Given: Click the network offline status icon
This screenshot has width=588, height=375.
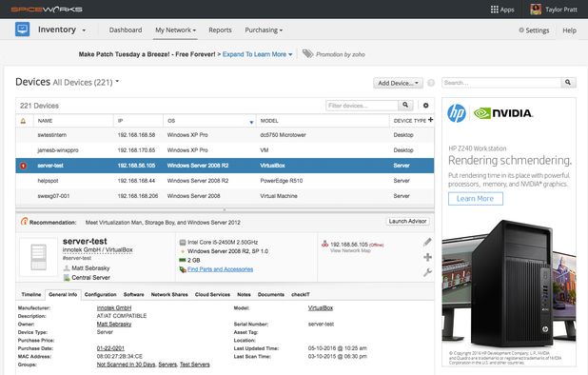Looking at the screenshot, I should tap(324, 244).
